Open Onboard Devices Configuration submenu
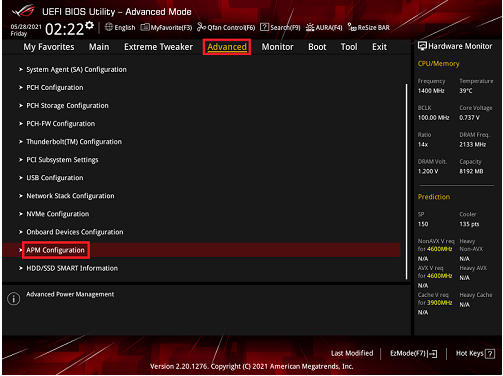503x376 pixels. (75, 232)
